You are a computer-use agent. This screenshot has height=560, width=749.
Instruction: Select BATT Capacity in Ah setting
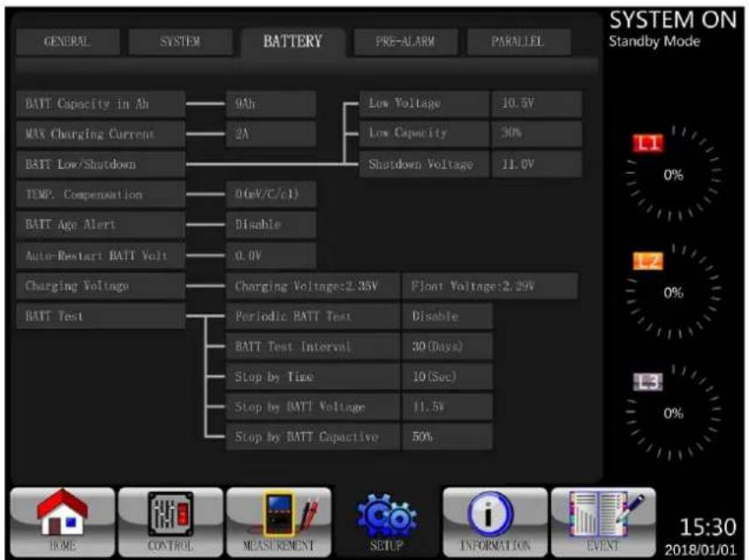[101, 103]
